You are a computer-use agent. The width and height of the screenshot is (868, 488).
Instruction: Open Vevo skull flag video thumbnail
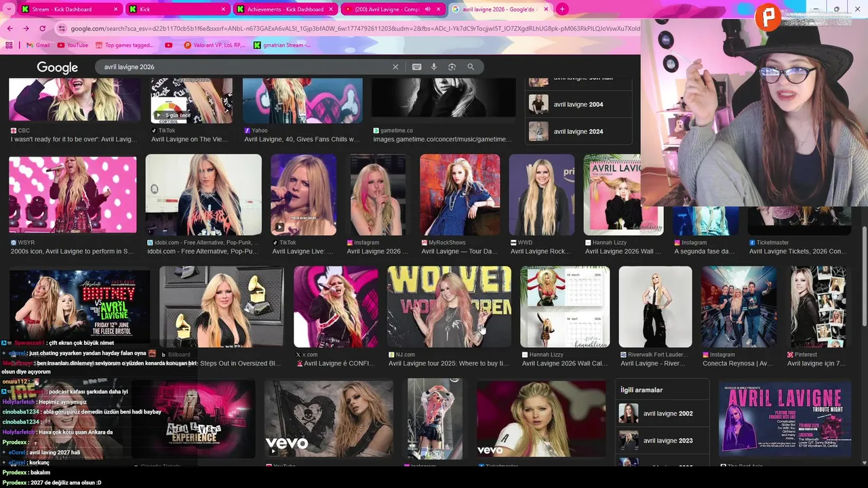point(328,419)
